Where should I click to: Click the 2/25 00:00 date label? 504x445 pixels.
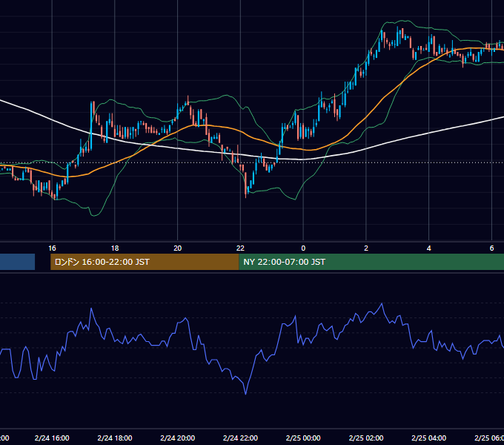303,438
